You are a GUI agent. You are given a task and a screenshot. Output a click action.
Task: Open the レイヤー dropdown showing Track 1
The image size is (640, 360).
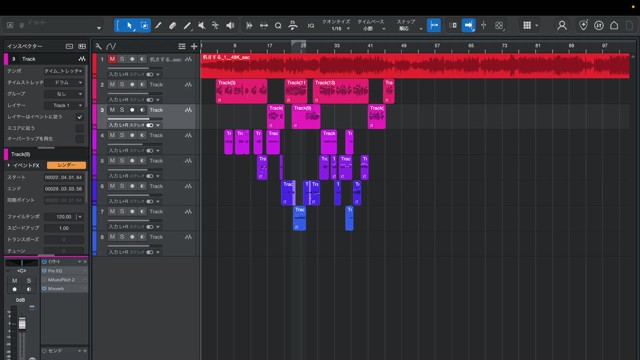pyautogui.click(x=63, y=105)
